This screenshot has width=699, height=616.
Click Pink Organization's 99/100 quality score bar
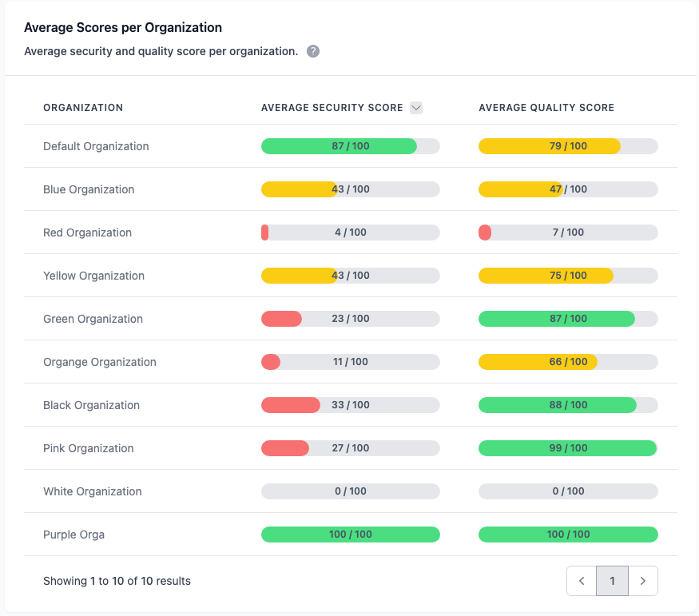click(x=567, y=448)
